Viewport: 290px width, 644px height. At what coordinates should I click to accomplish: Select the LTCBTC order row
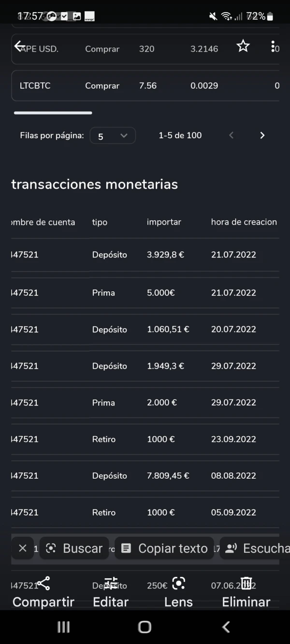pyautogui.click(x=145, y=86)
